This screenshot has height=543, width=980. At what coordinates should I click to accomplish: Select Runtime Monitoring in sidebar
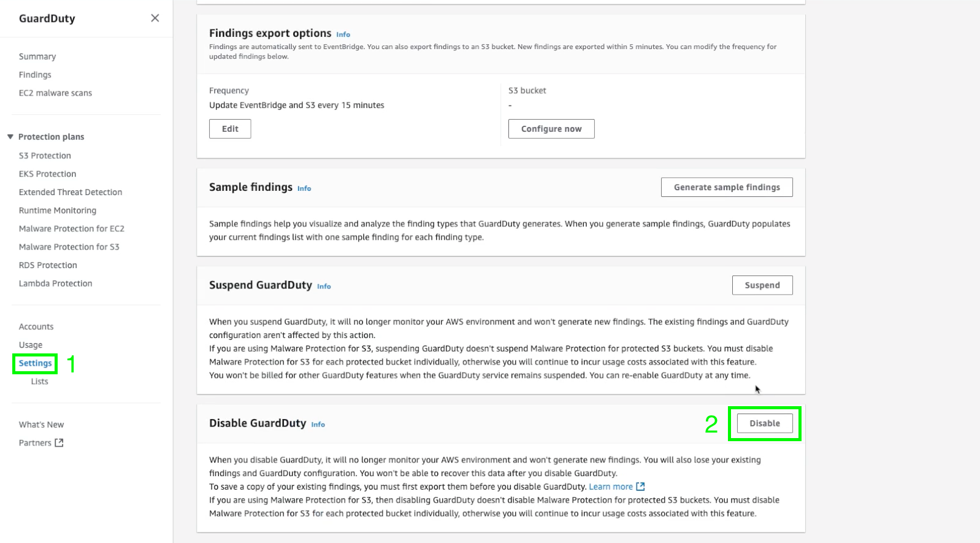[x=58, y=210]
